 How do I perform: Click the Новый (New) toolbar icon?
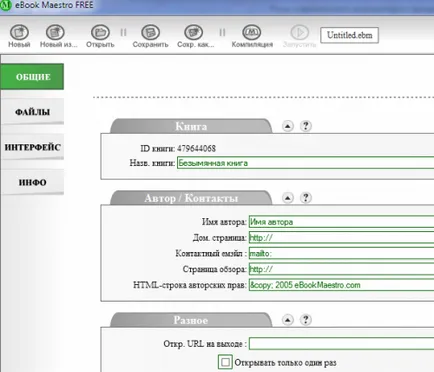pyautogui.click(x=19, y=33)
